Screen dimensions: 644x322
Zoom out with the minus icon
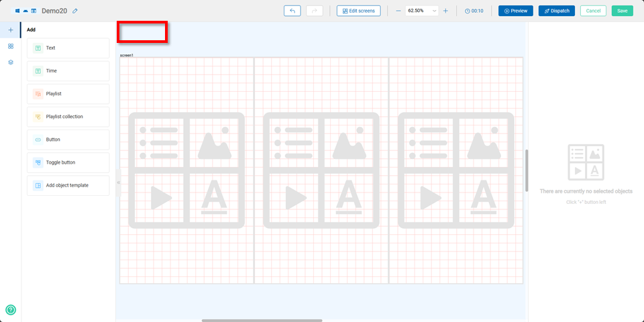coord(398,11)
